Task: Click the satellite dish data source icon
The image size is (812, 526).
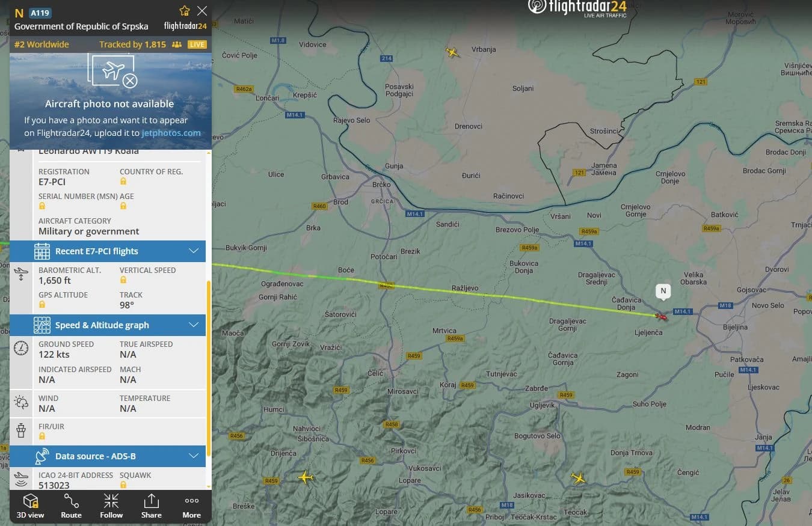Action: point(42,456)
